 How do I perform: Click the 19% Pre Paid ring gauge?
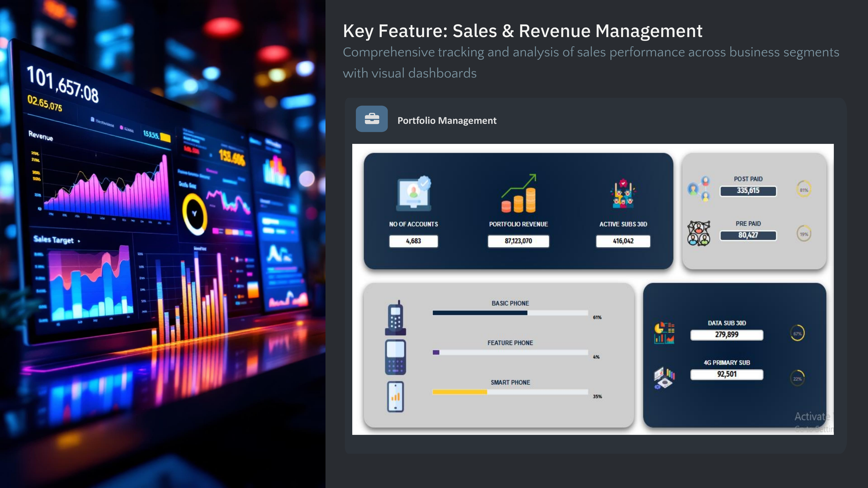(x=804, y=234)
